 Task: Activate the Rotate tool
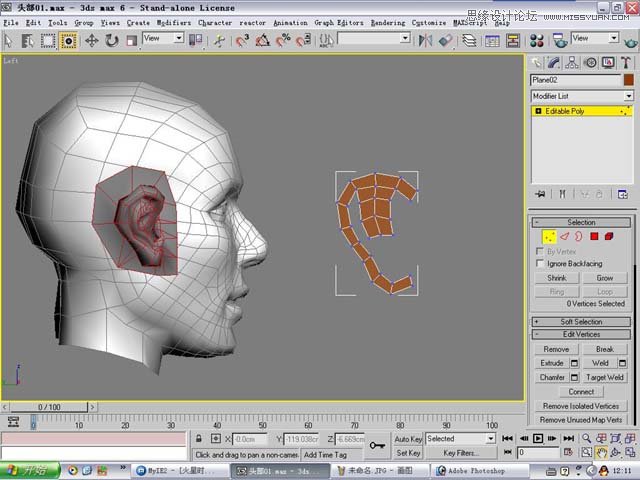[111, 41]
